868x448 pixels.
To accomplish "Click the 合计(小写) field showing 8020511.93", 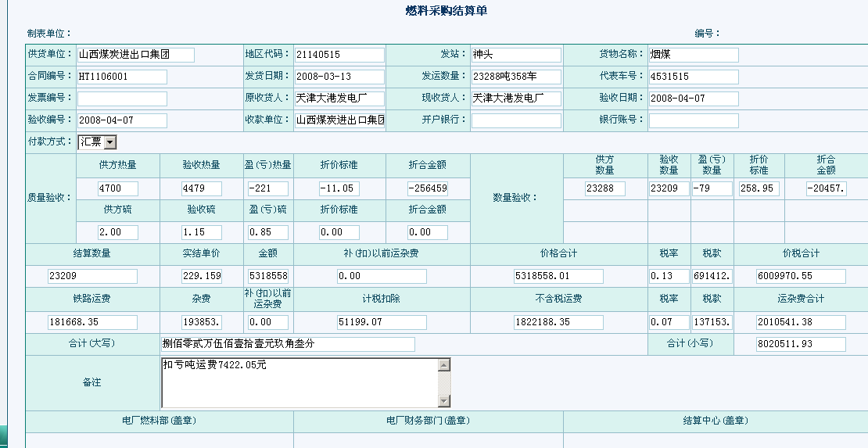I will pos(801,345).
